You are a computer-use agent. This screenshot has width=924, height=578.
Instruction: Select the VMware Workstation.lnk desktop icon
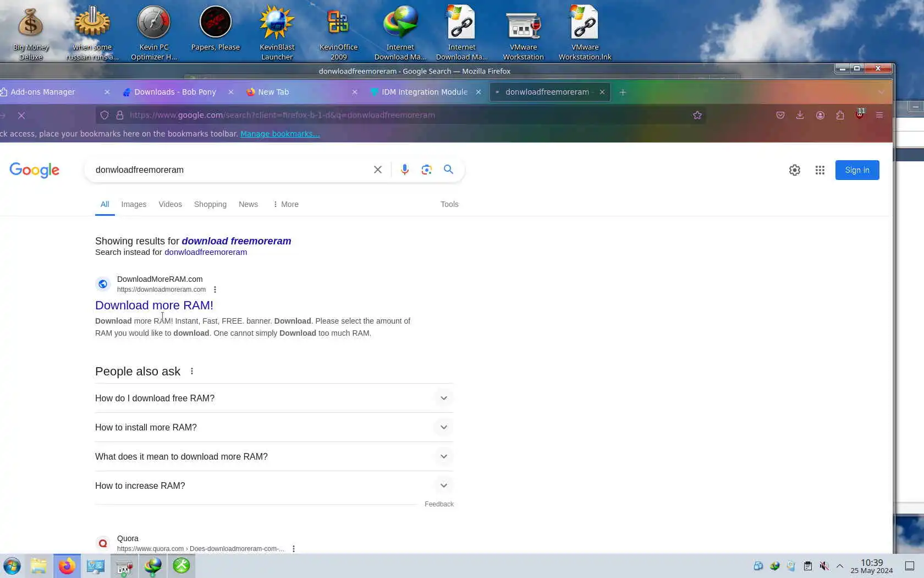pos(585,33)
